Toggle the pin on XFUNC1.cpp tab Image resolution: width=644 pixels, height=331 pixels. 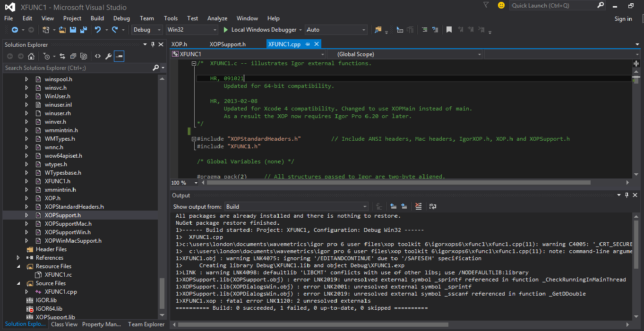tap(308, 44)
